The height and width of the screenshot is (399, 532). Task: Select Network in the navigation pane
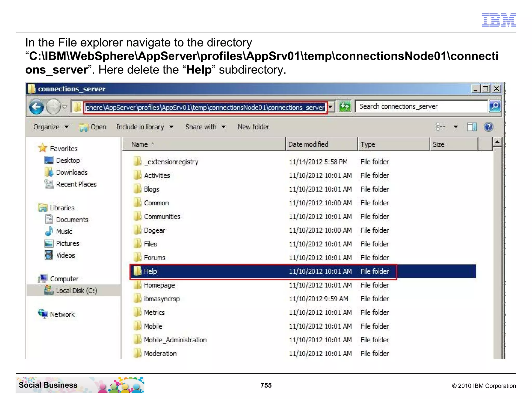click(x=62, y=314)
